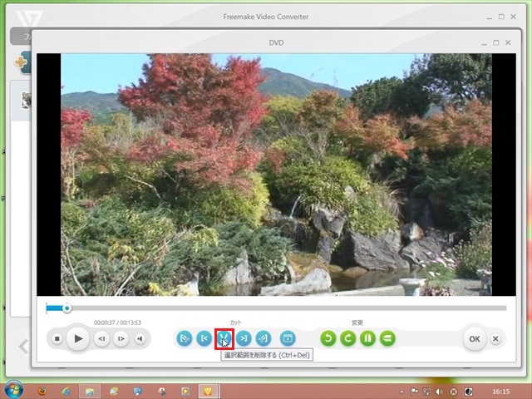Click the Stop playback button
This screenshot has width=532, height=399.
[57, 338]
